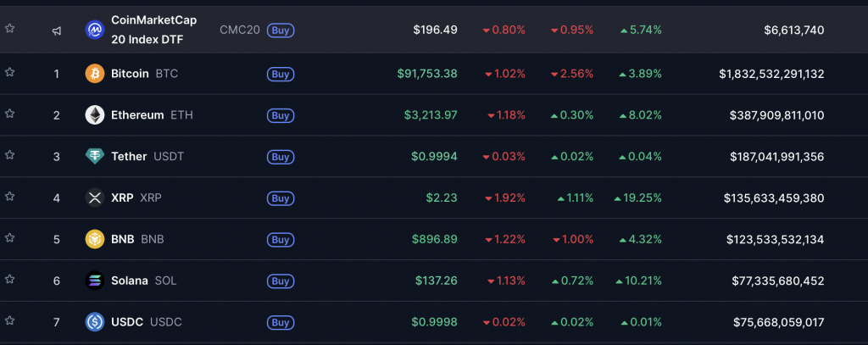
Task: Click the USDC coin icon
Action: [95, 322]
